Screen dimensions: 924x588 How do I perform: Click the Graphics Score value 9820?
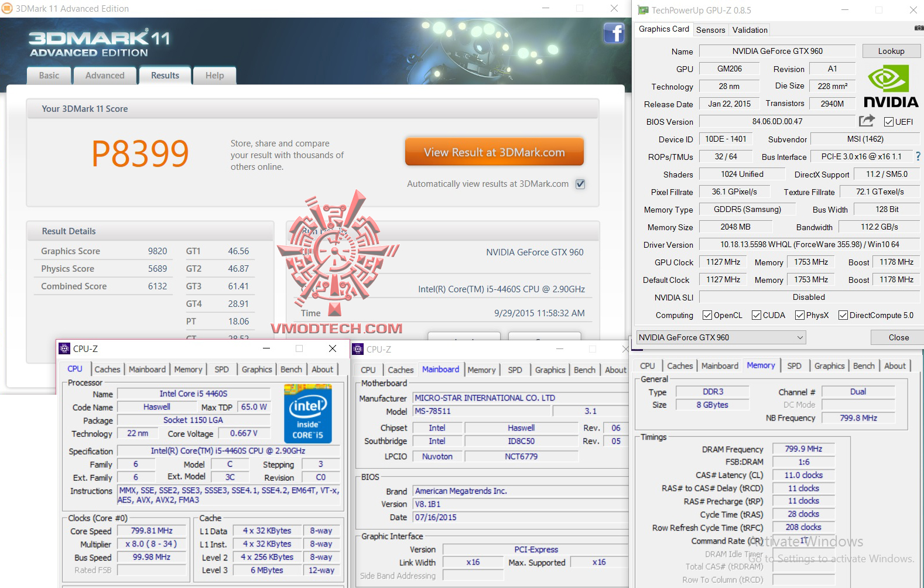158,251
